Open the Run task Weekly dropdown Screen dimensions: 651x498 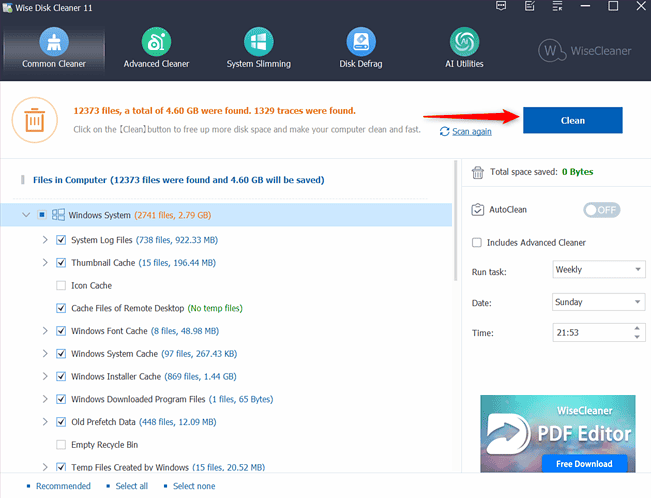(598, 270)
